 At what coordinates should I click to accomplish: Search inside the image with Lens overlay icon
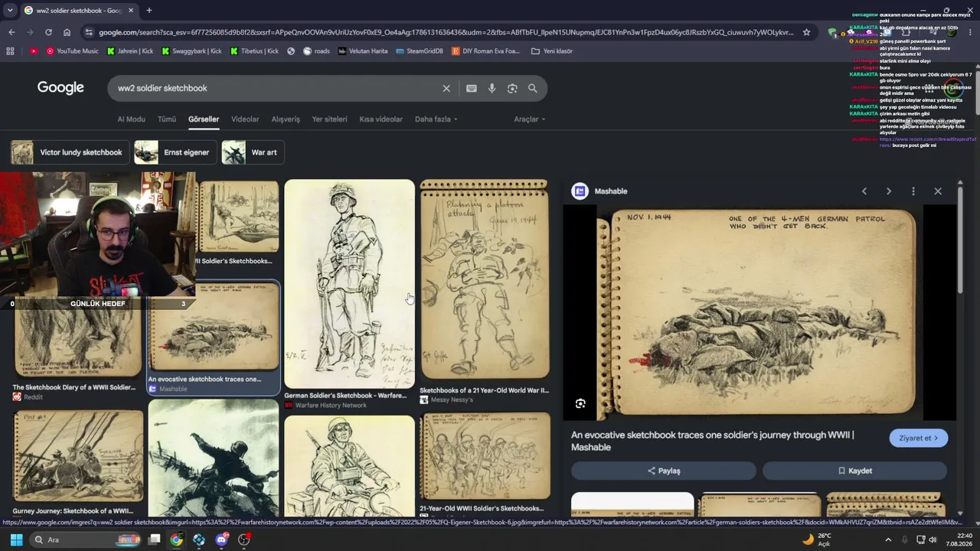(580, 403)
